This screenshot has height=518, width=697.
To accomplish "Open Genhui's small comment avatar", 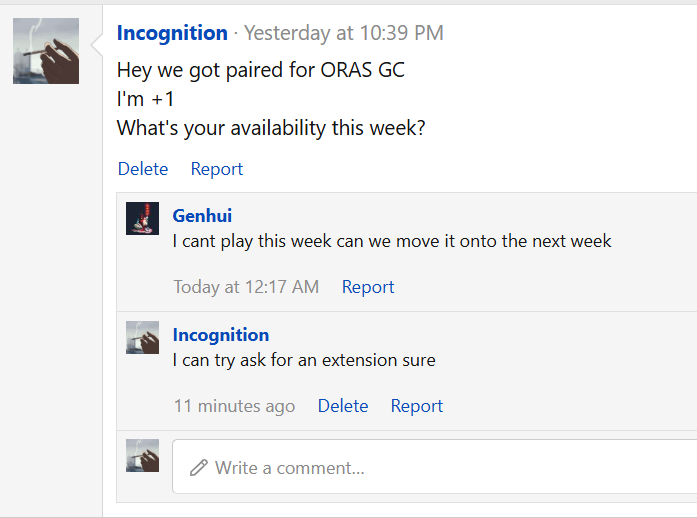I will point(142,218).
